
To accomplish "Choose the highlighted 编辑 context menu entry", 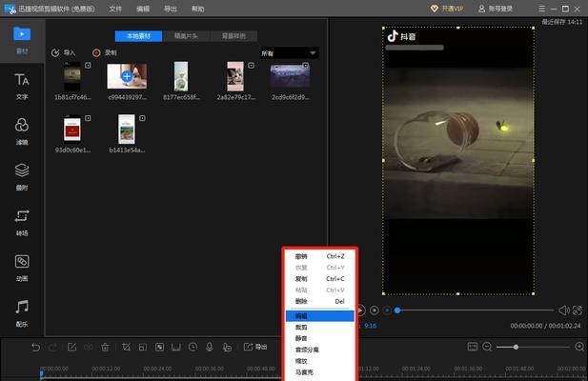I will coord(319,316).
